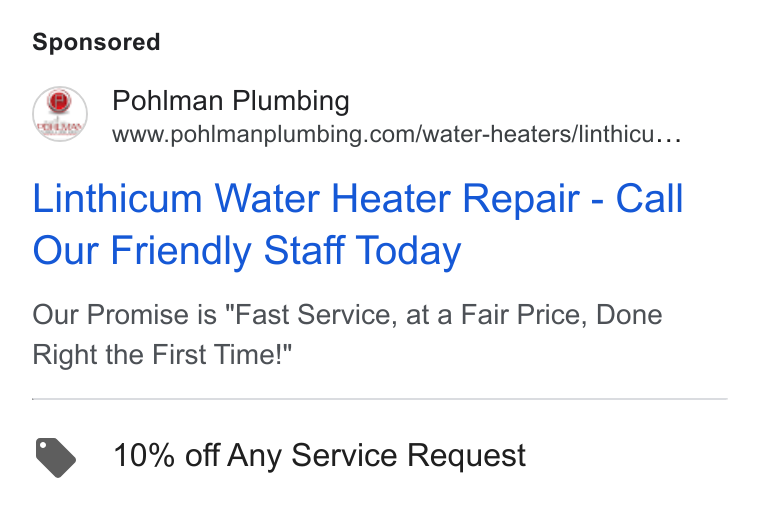Click the horizontal divider above the promotion

click(380, 399)
